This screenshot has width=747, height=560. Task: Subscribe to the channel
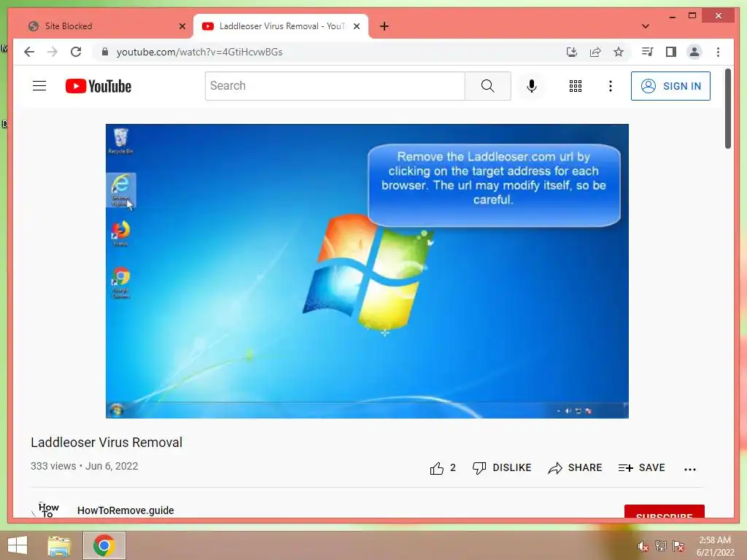[x=664, y=511]
